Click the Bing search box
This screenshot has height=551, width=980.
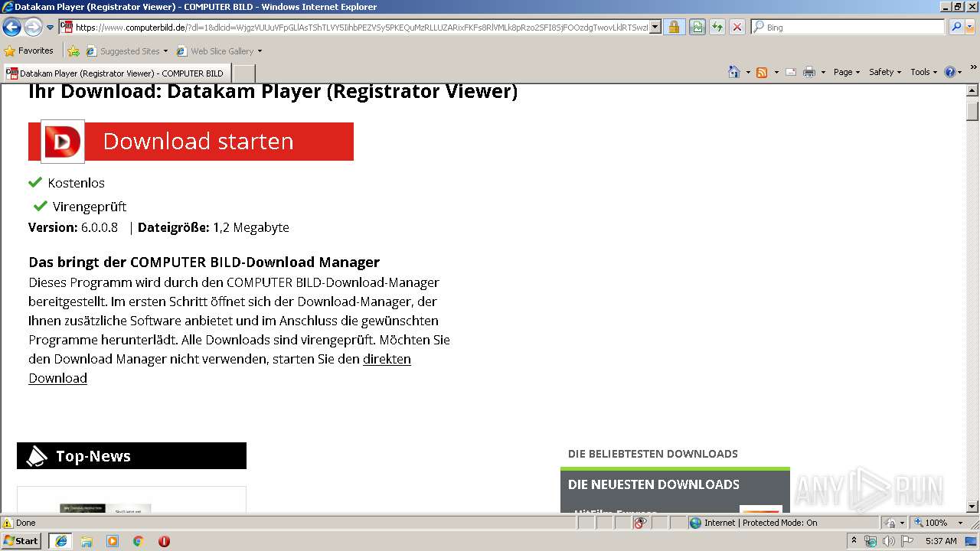pos(848,28)
